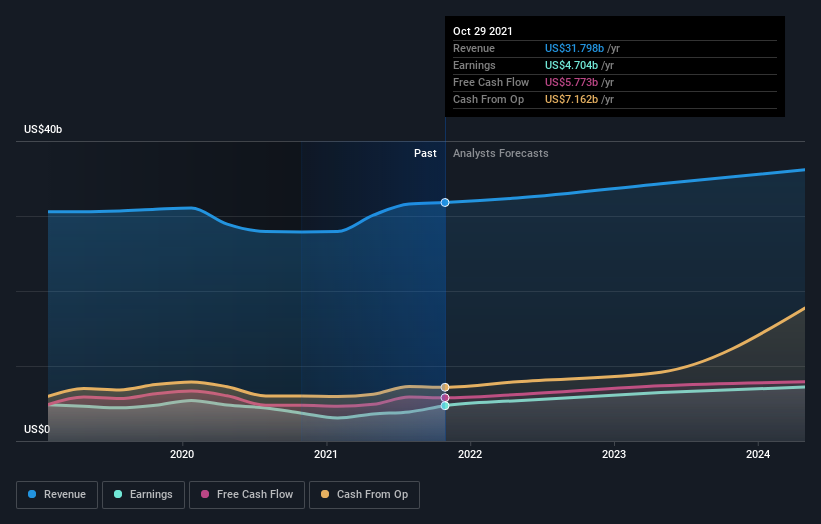Click the Cash From Op label in tooltip
Screen dimensions: 821x524
[489, 99]
